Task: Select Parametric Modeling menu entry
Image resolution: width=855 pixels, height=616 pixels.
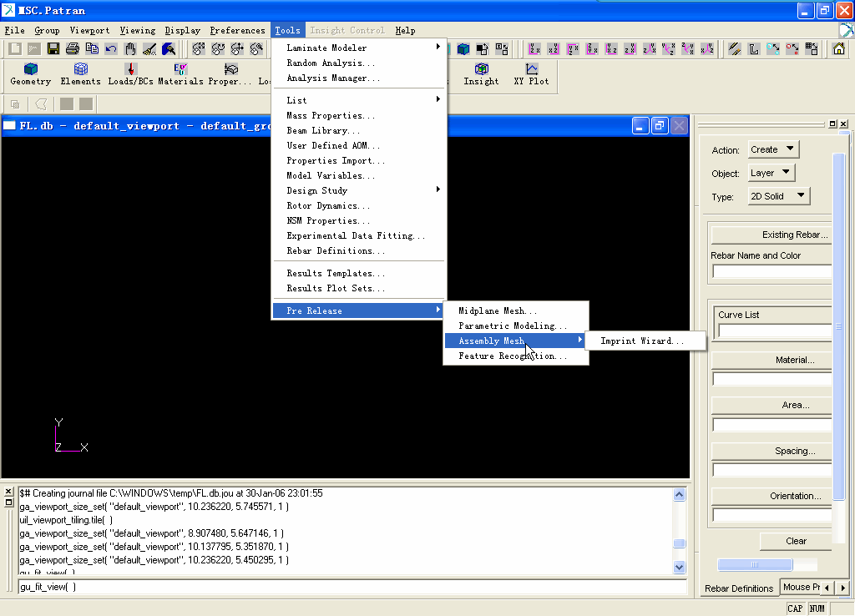Action: point(516,326)
